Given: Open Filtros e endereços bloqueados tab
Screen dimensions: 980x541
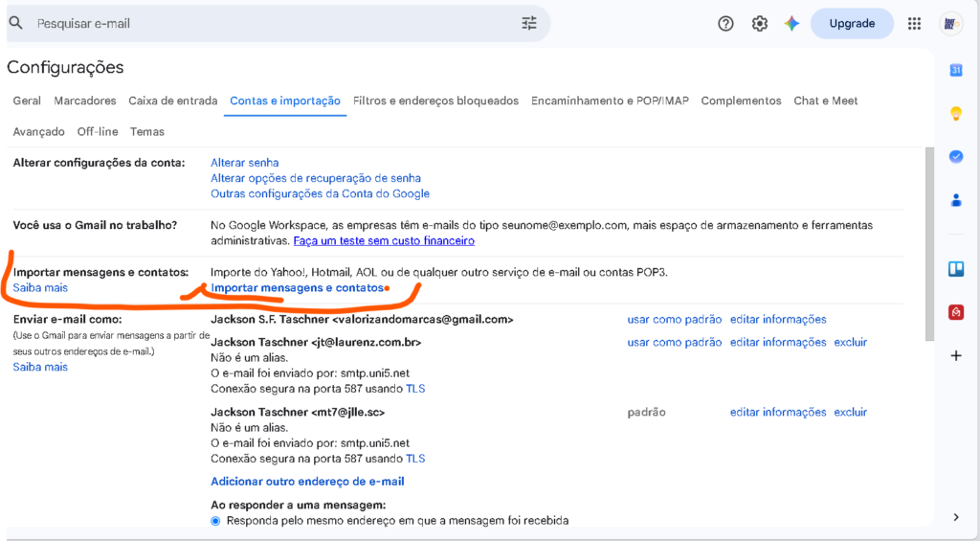Looking at the screenshot, I should (x=435, y=101).
